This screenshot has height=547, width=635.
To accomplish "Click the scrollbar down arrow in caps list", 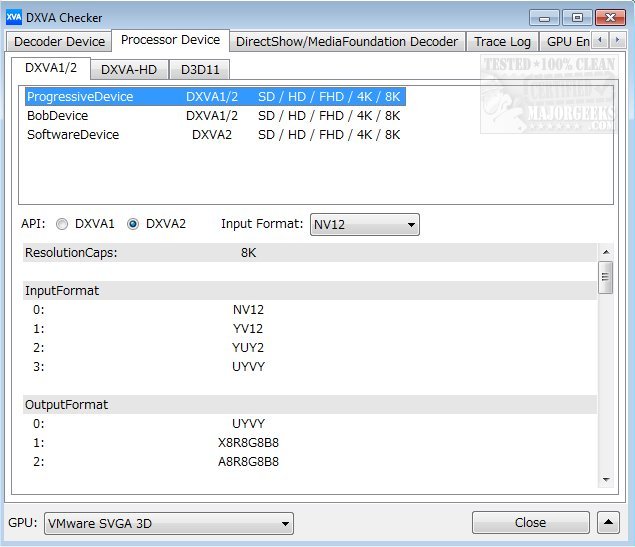I will [606, 479].
